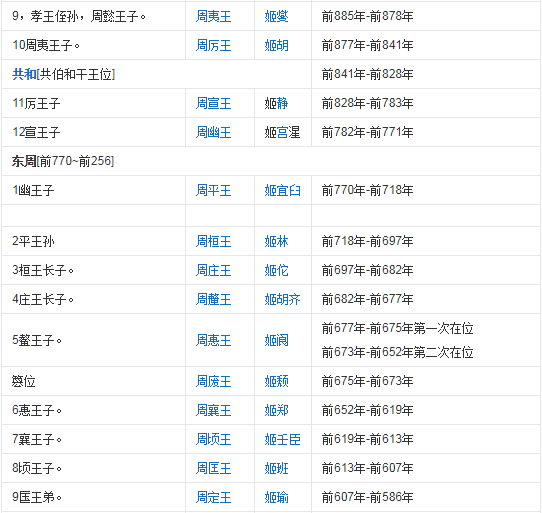
Task: Select the text 前607年-前586年
Action: point(367,498)
